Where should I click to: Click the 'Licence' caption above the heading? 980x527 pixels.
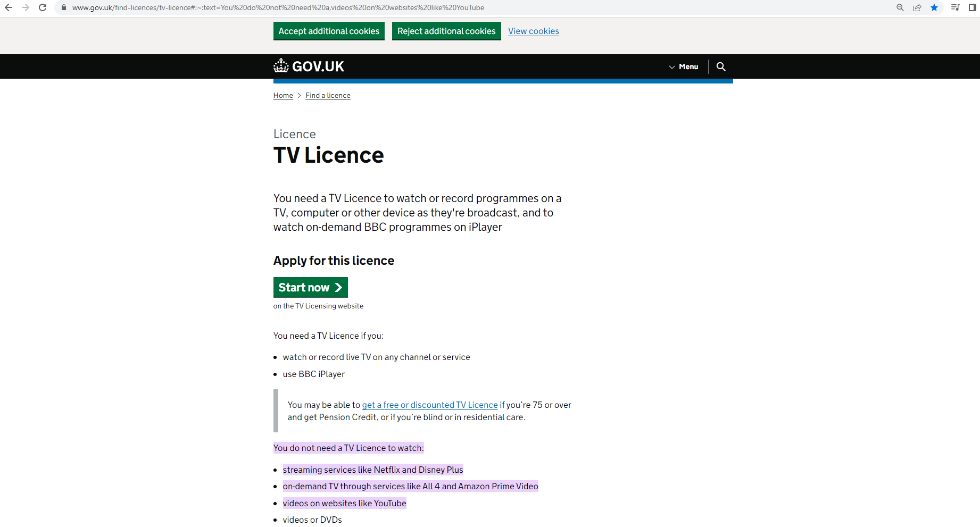295,134
